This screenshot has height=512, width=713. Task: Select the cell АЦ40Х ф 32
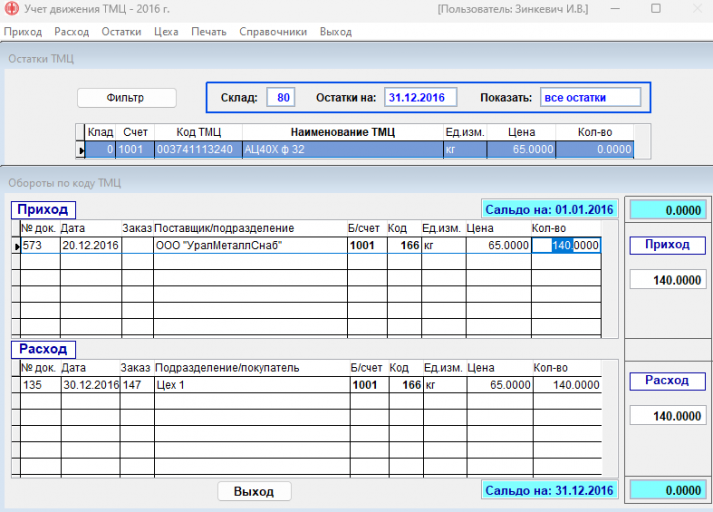point(343,150)
